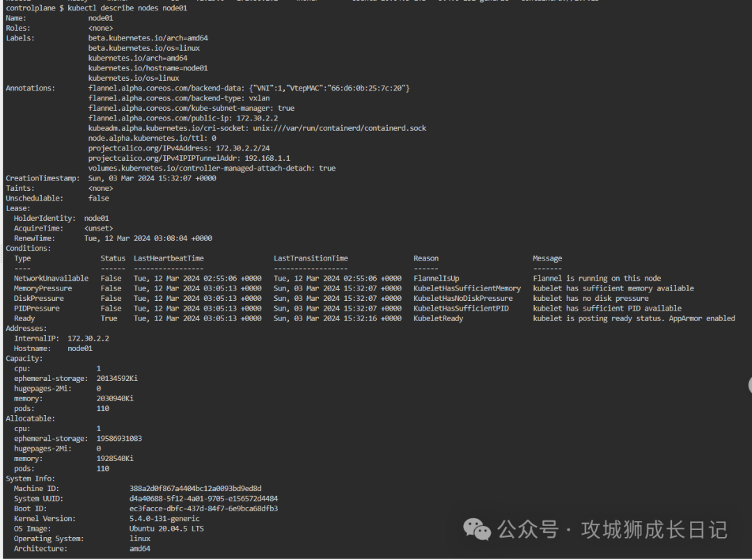Click the 'kubernetes.io/hostname=node01' label
Viewport: 752px width, 560px height.
pos(148,68)
